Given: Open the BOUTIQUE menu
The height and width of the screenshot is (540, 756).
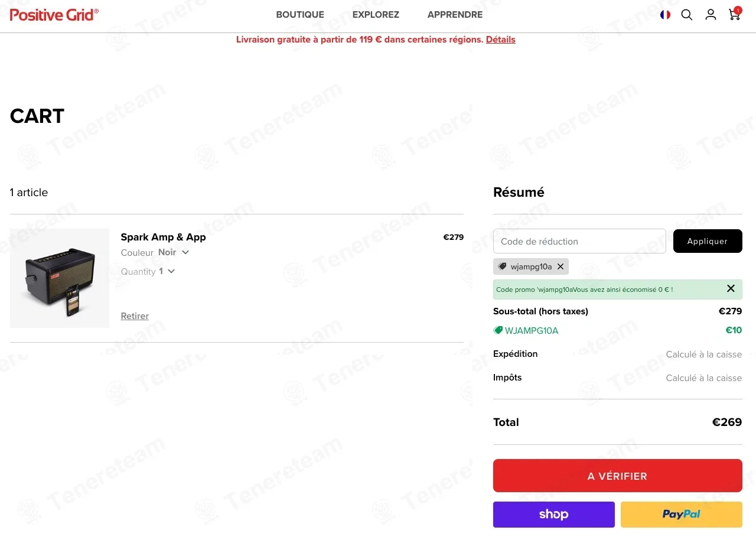Looking at the screenshot, I should click(x=300, y=15).
